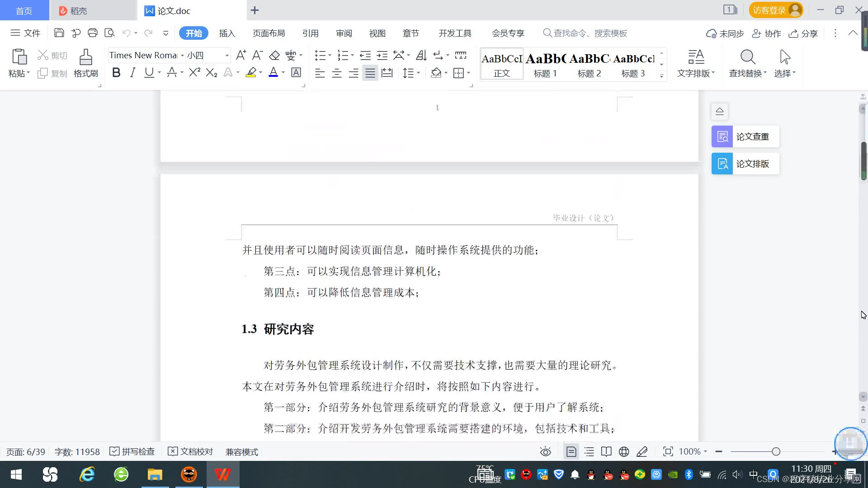Open the font size 小四 dropdown
This screenshot has width=868, height=488.
point(227,56)
